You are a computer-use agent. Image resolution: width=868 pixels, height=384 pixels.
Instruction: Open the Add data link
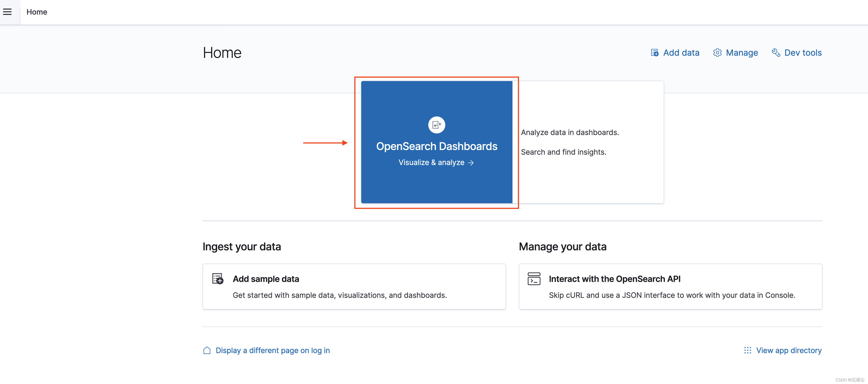pyautogui.click(x=681, y=53)
